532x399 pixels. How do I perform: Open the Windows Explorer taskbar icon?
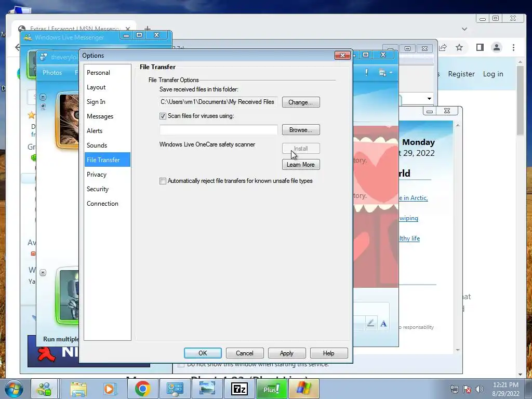pos(78,389)
